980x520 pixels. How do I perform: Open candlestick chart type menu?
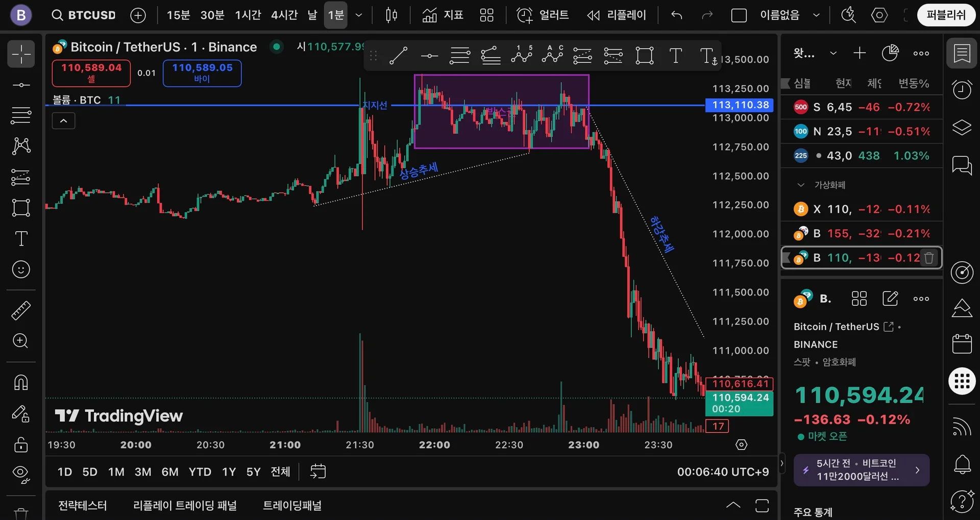pos(391,15)
